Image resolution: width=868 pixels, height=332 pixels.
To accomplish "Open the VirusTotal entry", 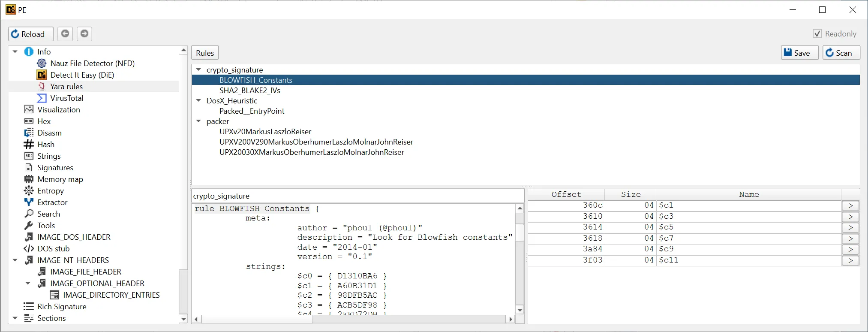I will coord(66,98).
